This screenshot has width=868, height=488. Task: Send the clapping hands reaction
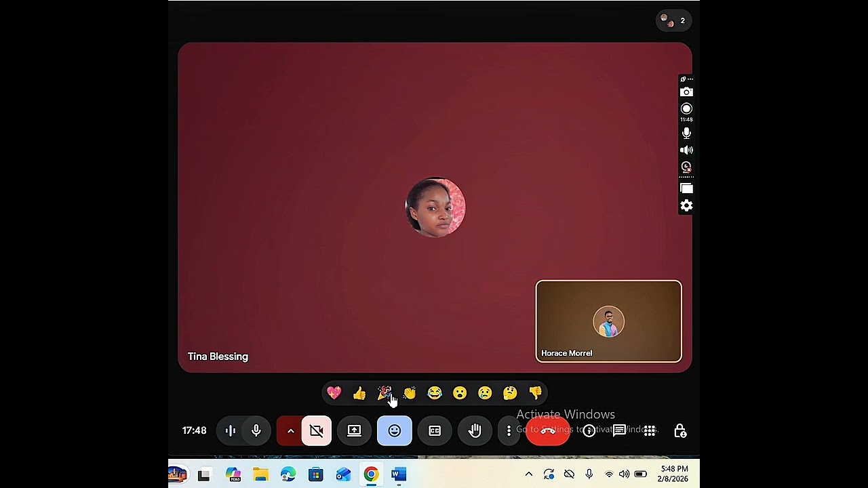(410, 392)
